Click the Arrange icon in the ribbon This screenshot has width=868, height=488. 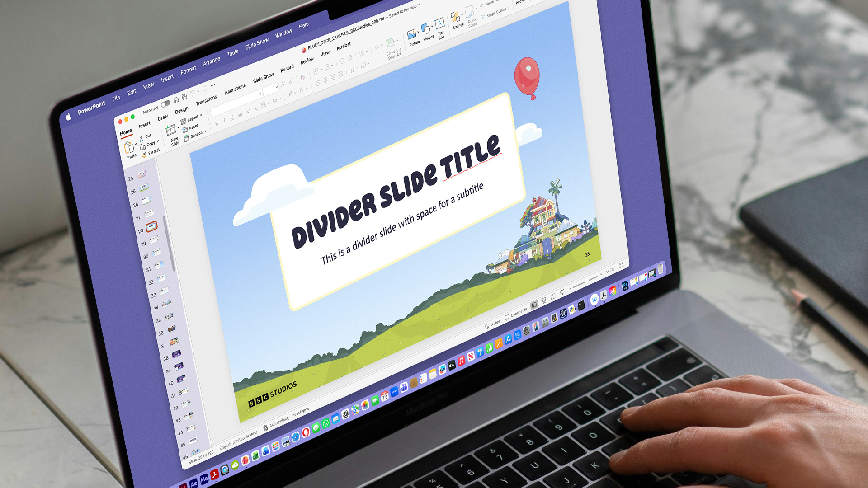click(x=455, y=17)
